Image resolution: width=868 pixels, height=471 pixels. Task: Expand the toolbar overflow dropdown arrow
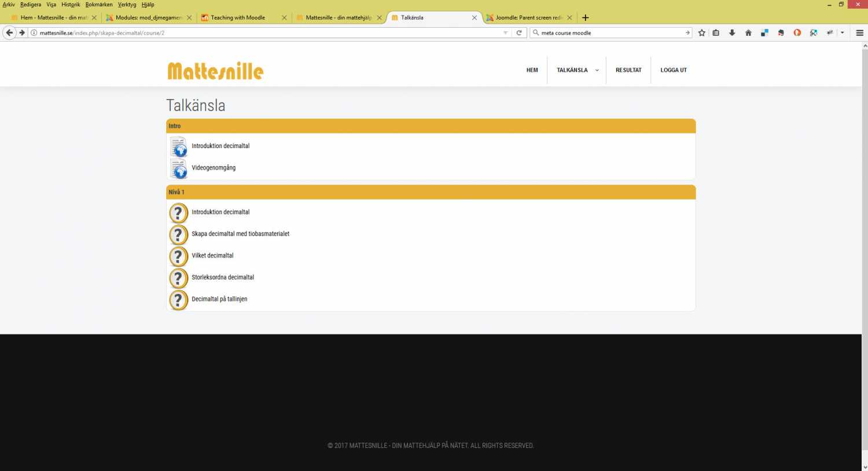point(843,33)
